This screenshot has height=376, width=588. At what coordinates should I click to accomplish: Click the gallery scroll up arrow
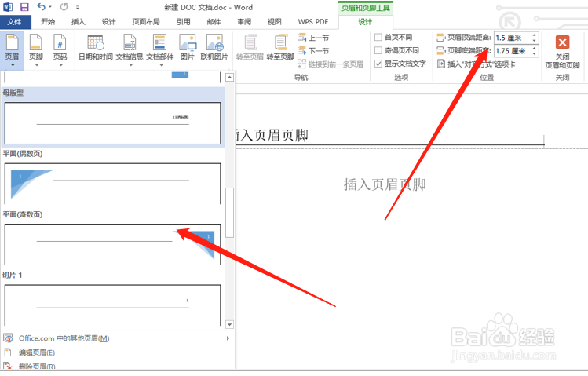[229, 77]
